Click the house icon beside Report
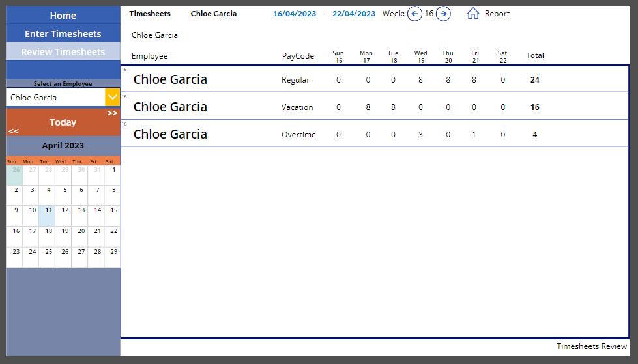 tap(473, 14)
